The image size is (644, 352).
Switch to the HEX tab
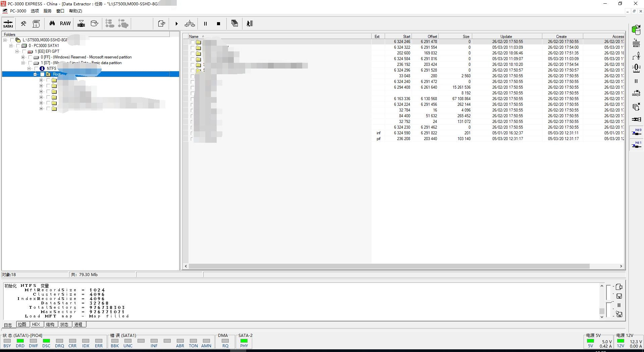point(36,324)
